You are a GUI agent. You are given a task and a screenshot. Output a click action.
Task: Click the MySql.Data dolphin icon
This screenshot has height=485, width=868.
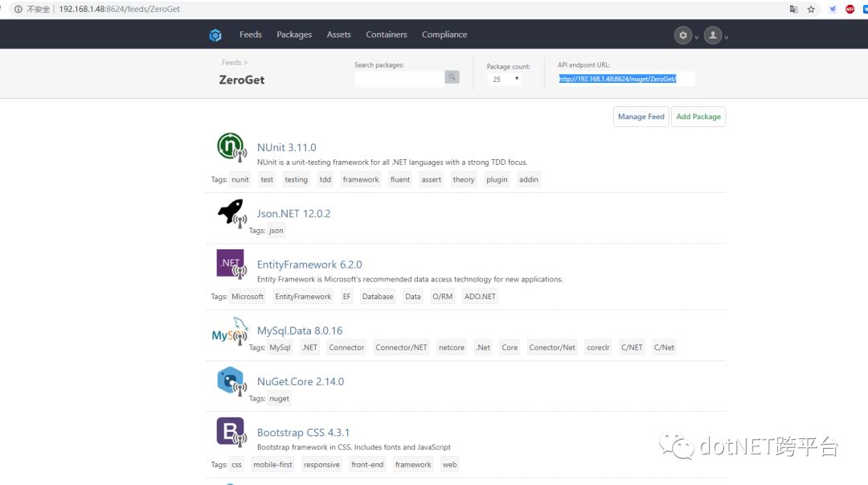pos(231,331)
